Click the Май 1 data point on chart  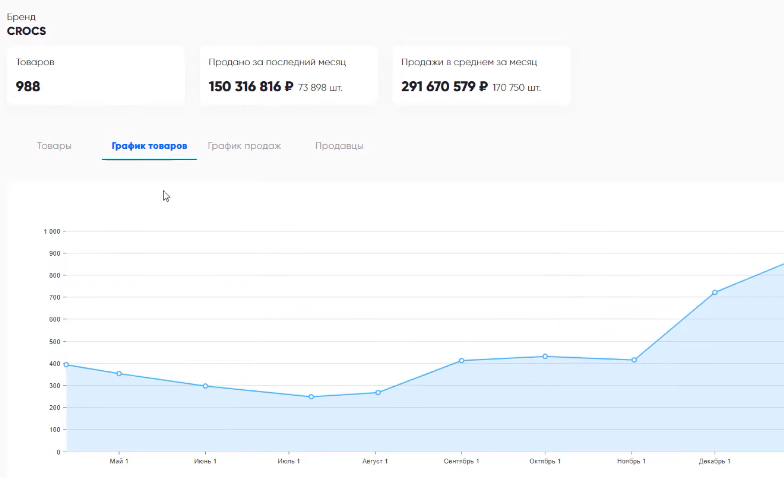pos(119,374)
